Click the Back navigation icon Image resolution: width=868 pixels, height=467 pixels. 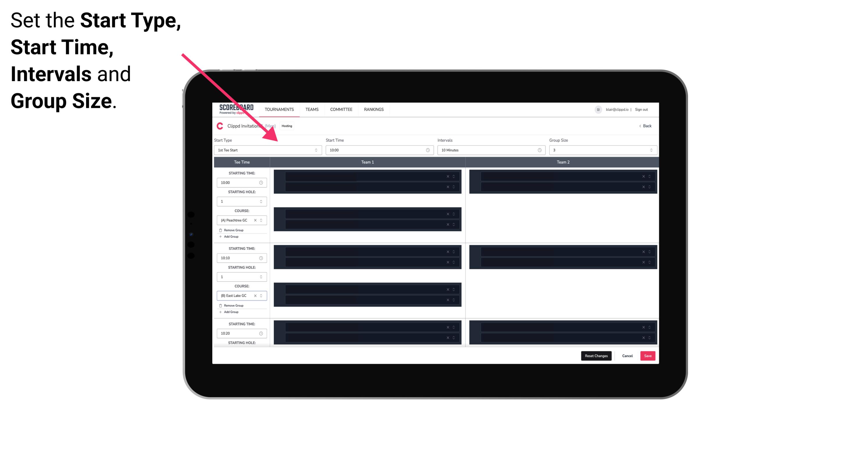(x=640, y=126)
